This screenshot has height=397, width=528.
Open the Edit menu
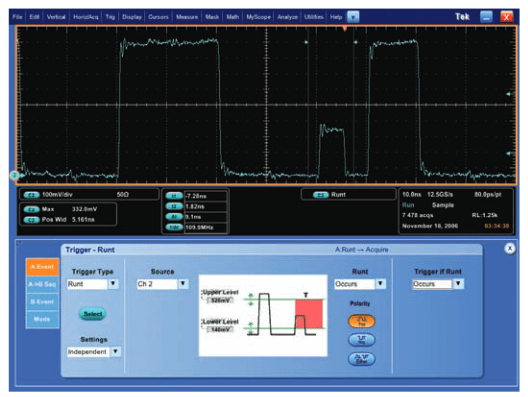(34, 16)
